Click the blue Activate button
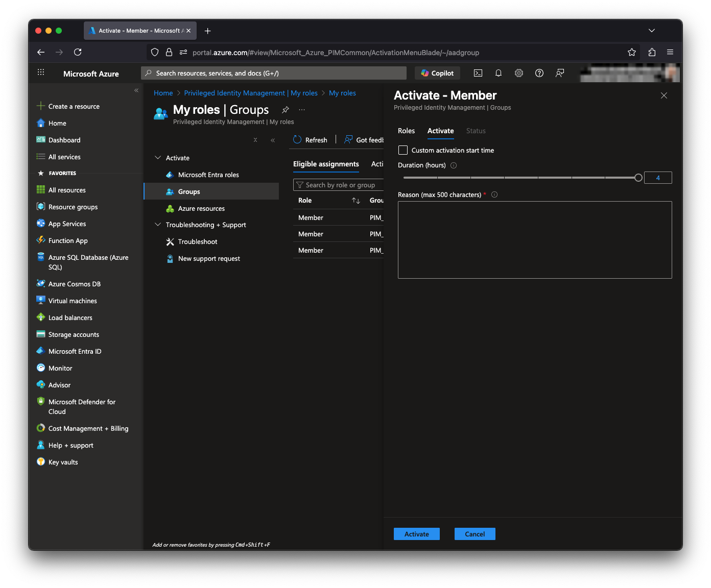711x588 pixels. point(416,534)
